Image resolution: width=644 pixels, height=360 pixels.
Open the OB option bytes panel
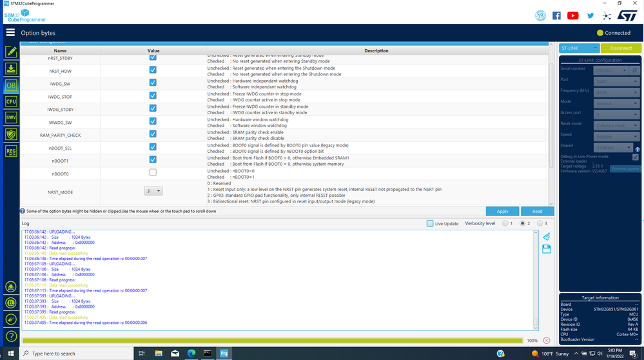pyautogui.click(x=11, y=85)
